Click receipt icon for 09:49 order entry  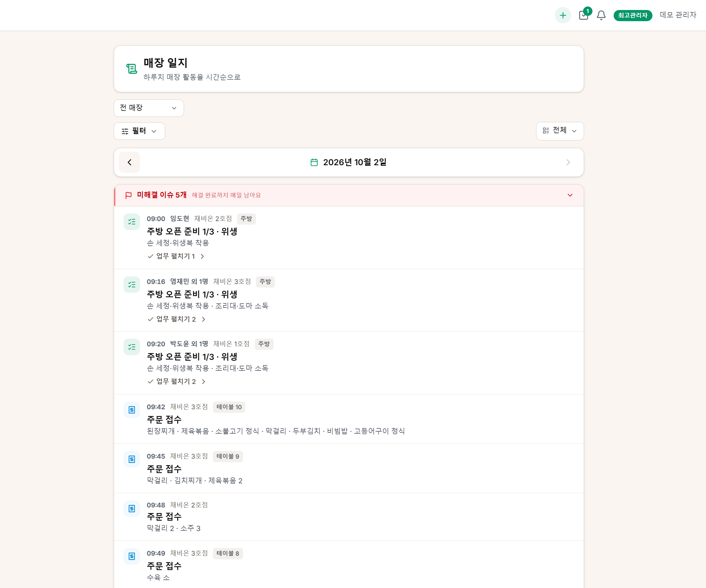[x=132, y=557]
